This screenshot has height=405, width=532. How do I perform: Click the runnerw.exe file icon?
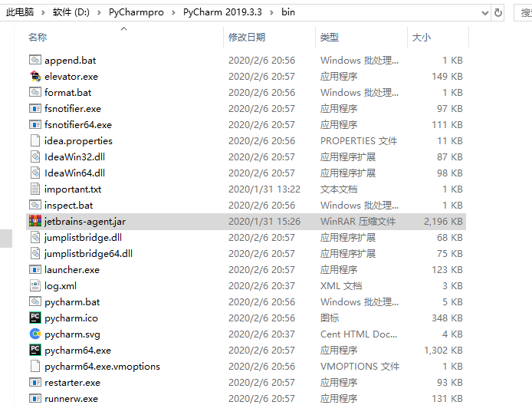click(35, 399)
